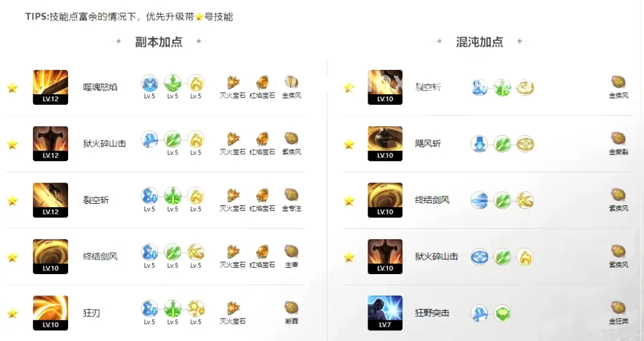This screenshot has width=644, height=341.
Task: Click the 裂空斩 skill name in 副本加点
Action: [x=96, y=200]
